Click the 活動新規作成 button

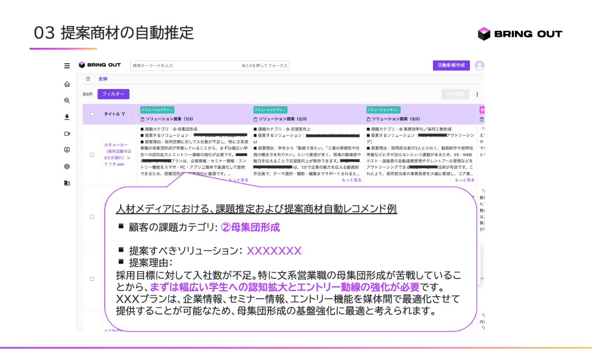[451, 66]
